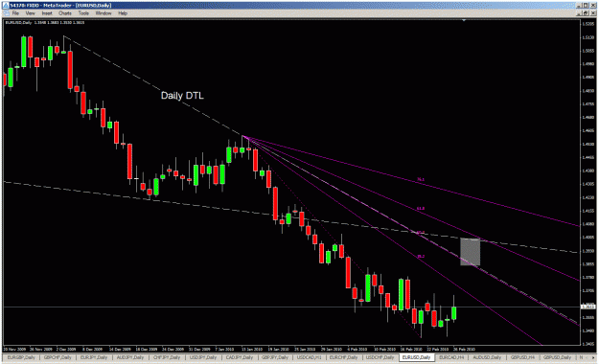Open the Charts menu
599x364 pixels.
[x=65, y=13]
